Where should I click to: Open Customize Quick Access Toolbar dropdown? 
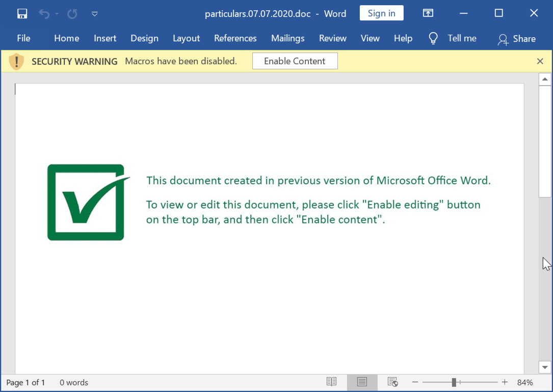[94, 14]
